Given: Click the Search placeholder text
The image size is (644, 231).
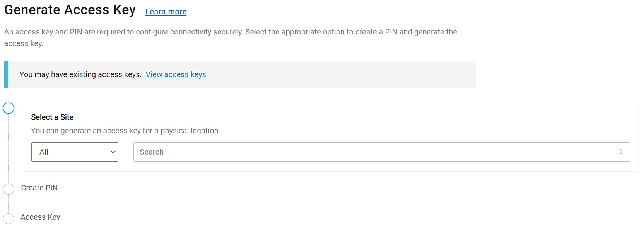Looking at the screenshot, I should point(152,152).
